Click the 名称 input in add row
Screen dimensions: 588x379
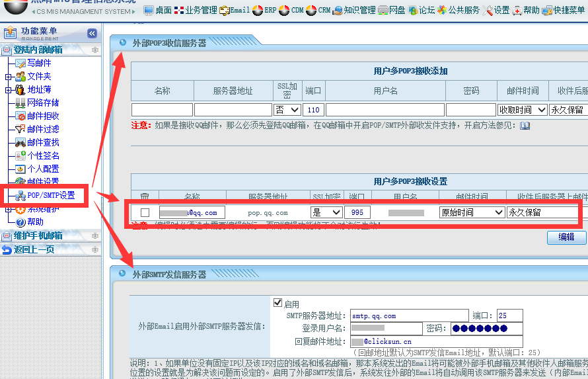click(x=162, y=110)
